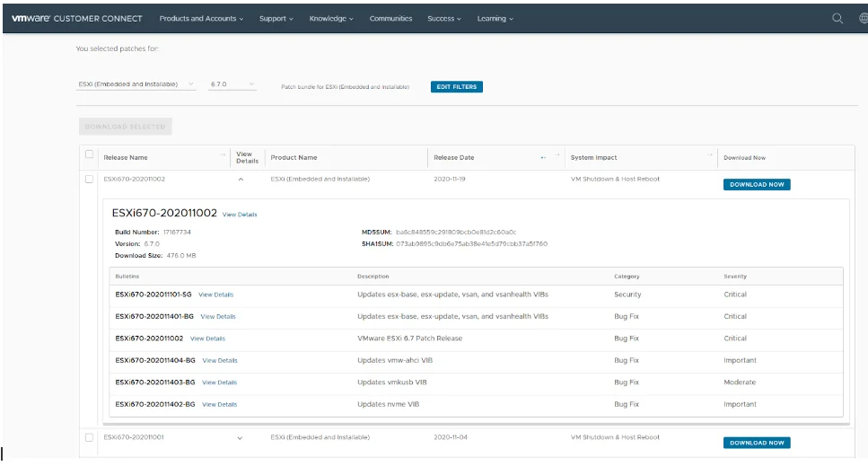Click description 'Updates vmkusb VIB'
868x466 pixels.
pos(392,382)
